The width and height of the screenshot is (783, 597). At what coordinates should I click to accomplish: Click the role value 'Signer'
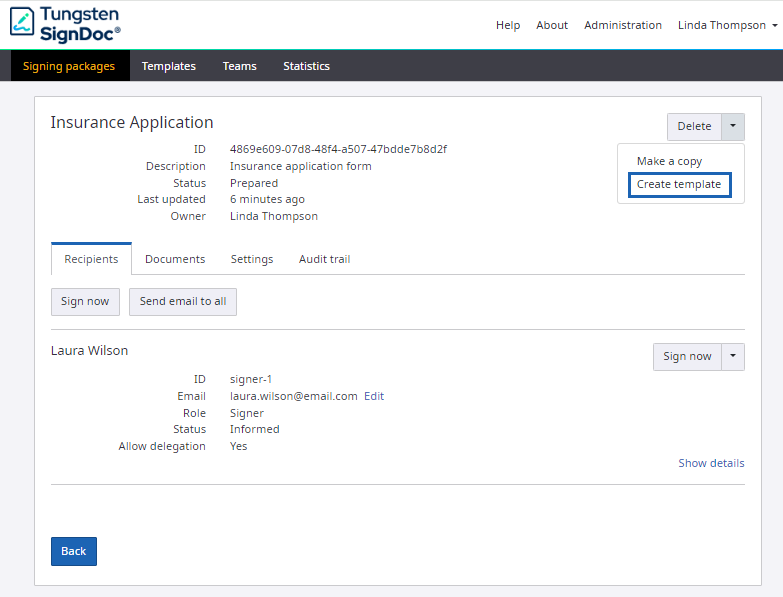click(247, 413)
